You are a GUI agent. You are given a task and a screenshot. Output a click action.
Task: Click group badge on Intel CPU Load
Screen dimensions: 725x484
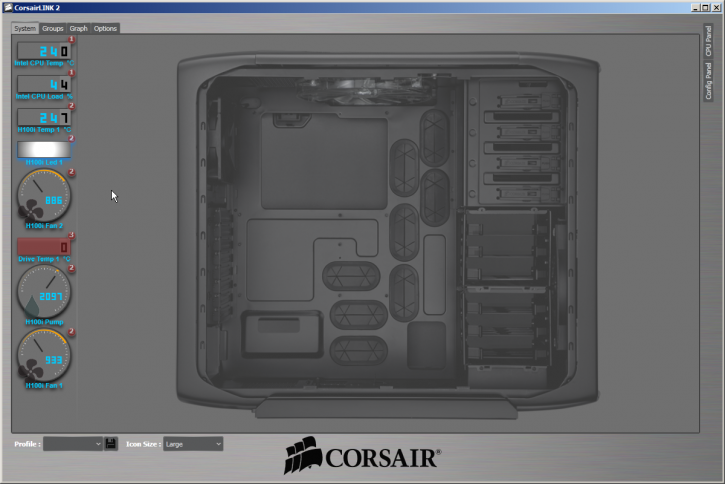coord(72,73)
